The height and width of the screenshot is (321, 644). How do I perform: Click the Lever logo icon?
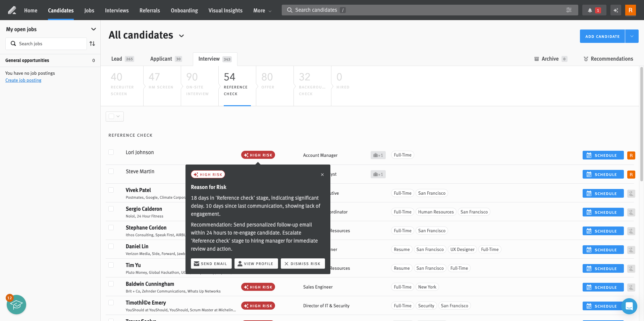pyautogui.click(x=12, y=10)
